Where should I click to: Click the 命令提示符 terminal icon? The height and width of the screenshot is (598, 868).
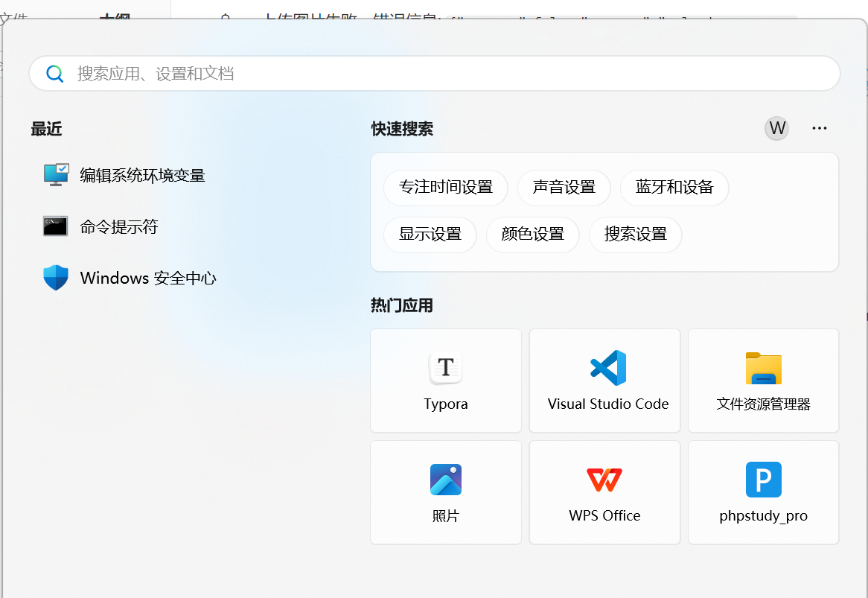pos(55,226)
